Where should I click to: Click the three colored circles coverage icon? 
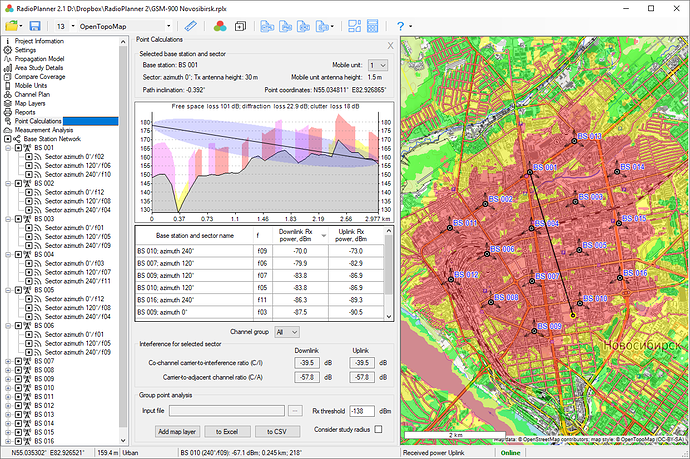click(x=220, y=26)
